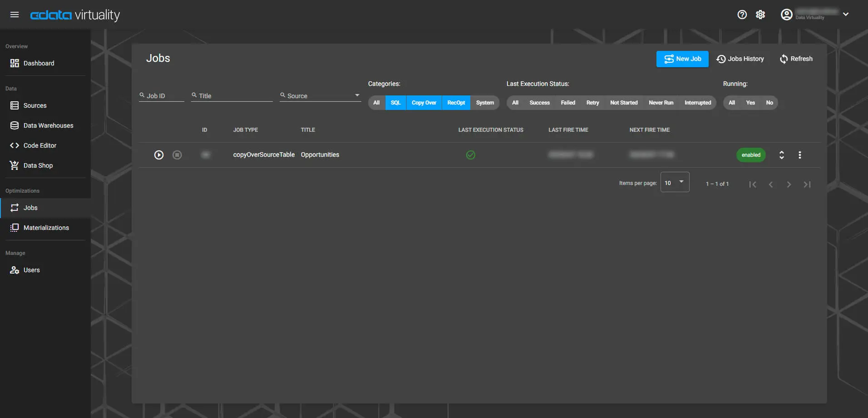Screen dimensions: 868x418
Task: Click the New Job button
Action: [x=682, y=59]
